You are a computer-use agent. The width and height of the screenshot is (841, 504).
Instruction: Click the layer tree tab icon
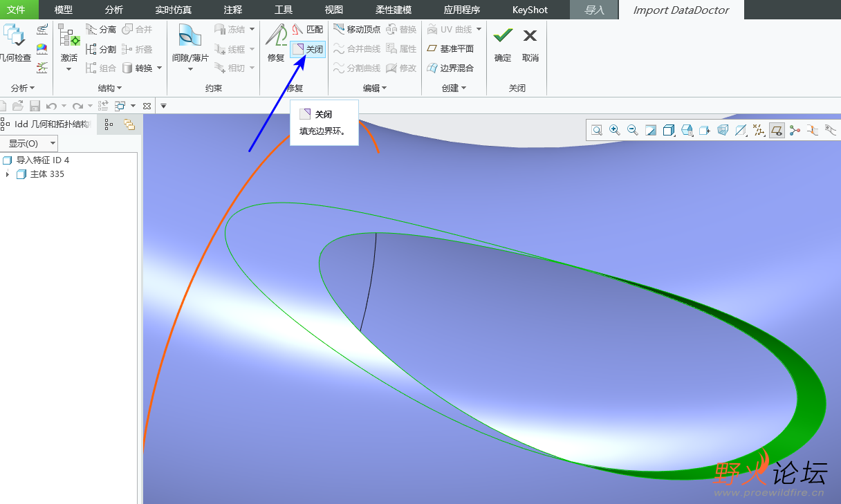pos(129,124)
